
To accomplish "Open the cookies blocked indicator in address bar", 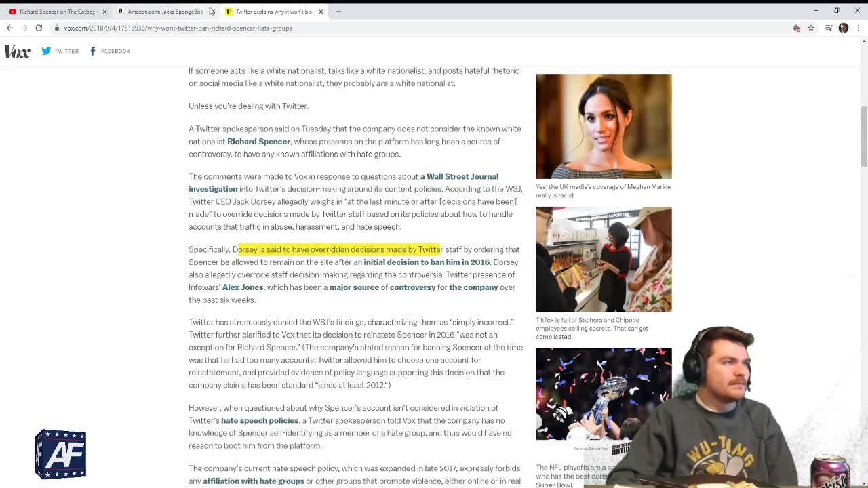I will coord(797,28).
